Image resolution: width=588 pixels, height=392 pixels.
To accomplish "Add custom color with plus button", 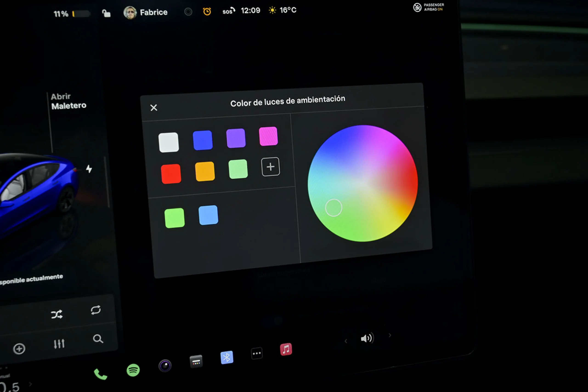I will pos(270,167).
